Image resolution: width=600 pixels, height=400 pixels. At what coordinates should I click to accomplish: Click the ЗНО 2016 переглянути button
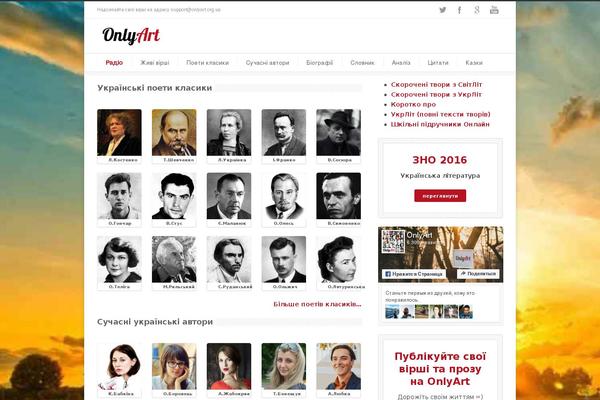coord(440,196)
